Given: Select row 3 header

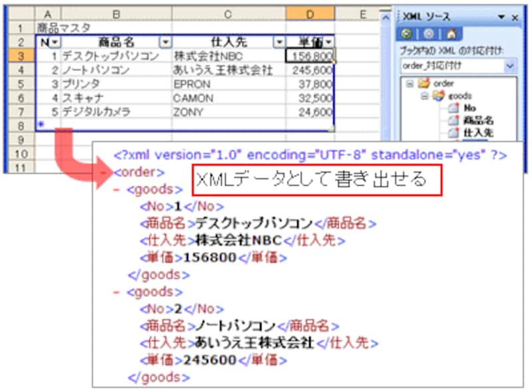Looking at the screenshot, I should coord(21,56).
